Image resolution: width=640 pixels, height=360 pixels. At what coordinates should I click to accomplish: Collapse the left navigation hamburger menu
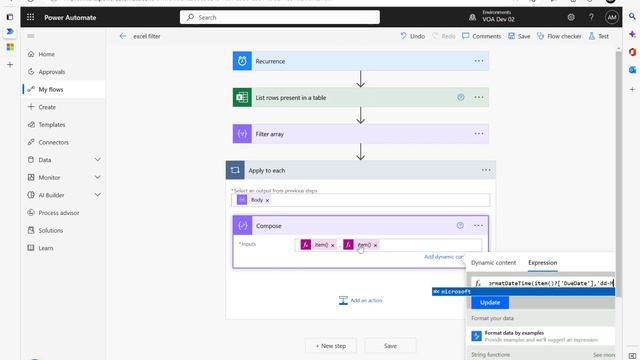click(31, 36)
